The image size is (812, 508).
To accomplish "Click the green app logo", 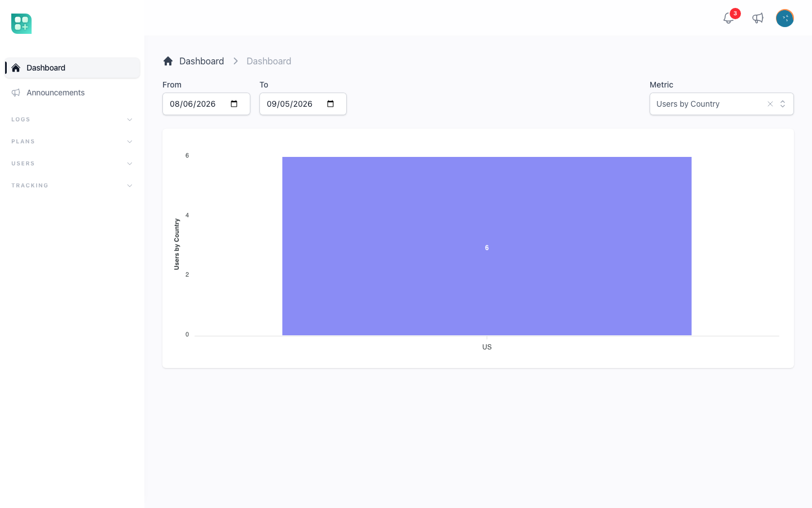I will tap(21, 24).
